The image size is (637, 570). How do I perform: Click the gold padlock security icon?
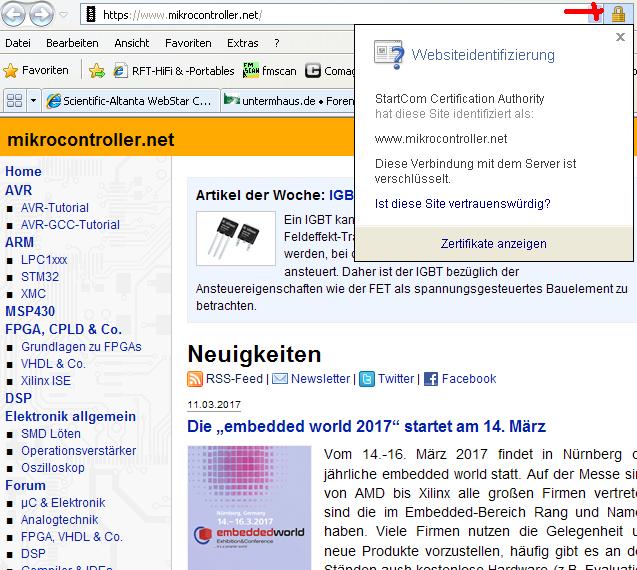(618, 14)
